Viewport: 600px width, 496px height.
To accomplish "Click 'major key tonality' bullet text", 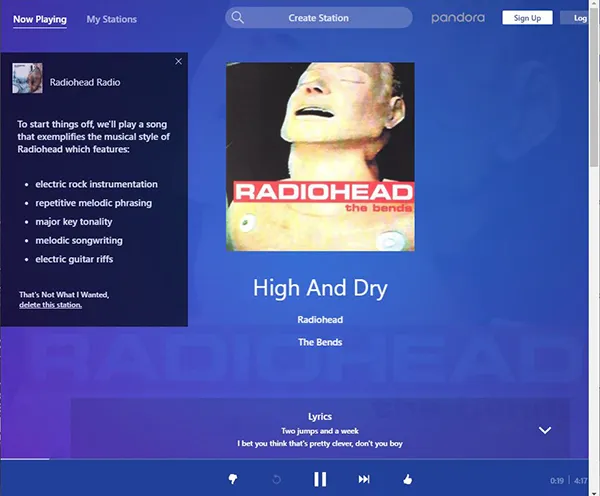I will pyautogui.click(x=74, y=222).
